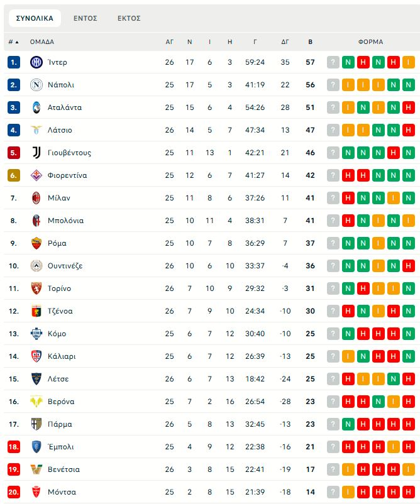The width and height of the screenshot is (420, 504).
Task: Click the Verona team badge
Action: point(36,402)
